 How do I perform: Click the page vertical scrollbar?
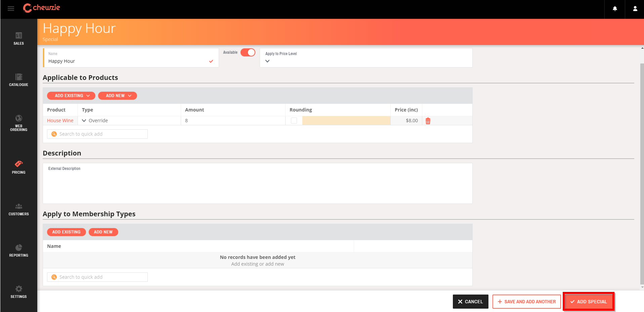tap(642, 174)
